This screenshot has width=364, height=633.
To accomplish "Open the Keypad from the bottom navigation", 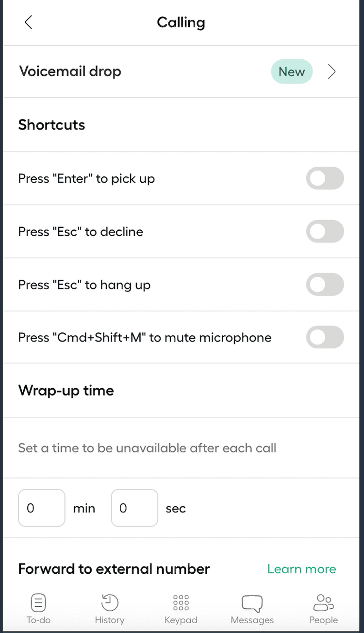I will (181, 607).
